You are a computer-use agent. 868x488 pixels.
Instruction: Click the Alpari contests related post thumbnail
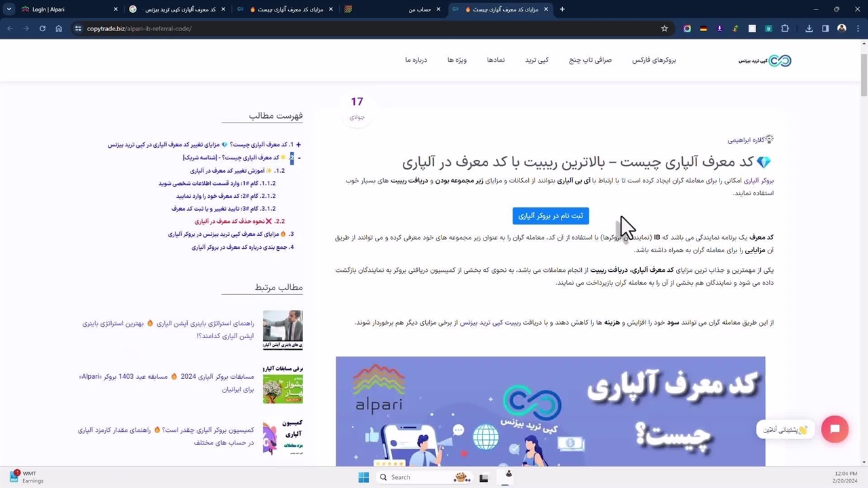[283, 385]
